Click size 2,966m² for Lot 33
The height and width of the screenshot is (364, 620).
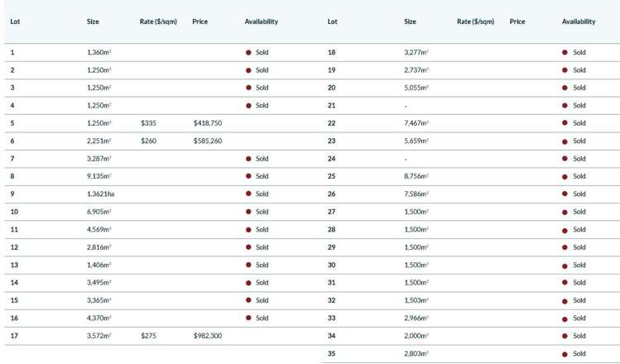416,318
